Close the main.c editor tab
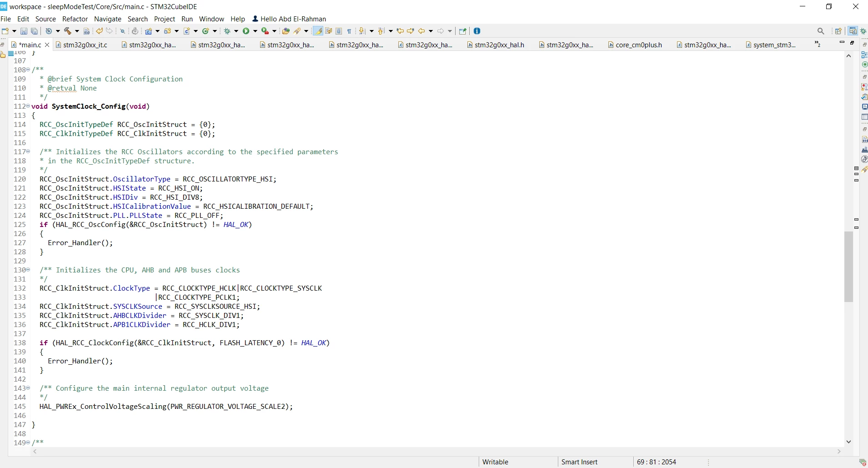868x468 pixels. (47, 45)
